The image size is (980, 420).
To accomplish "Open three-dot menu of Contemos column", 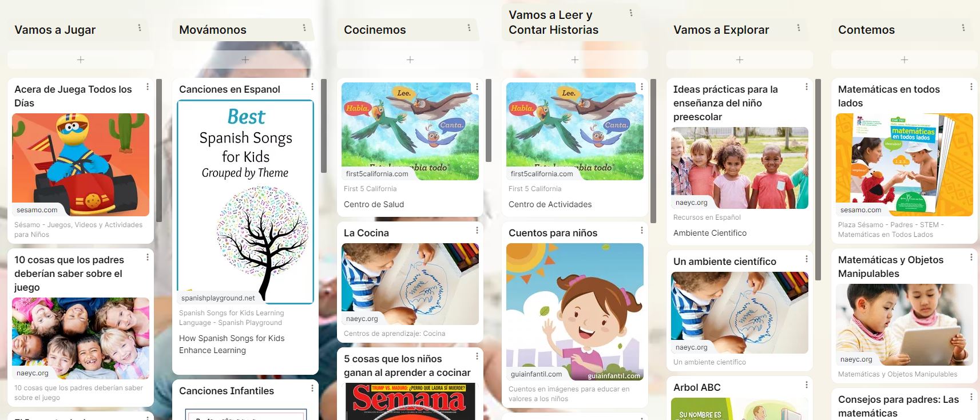I will pos(963,27).
